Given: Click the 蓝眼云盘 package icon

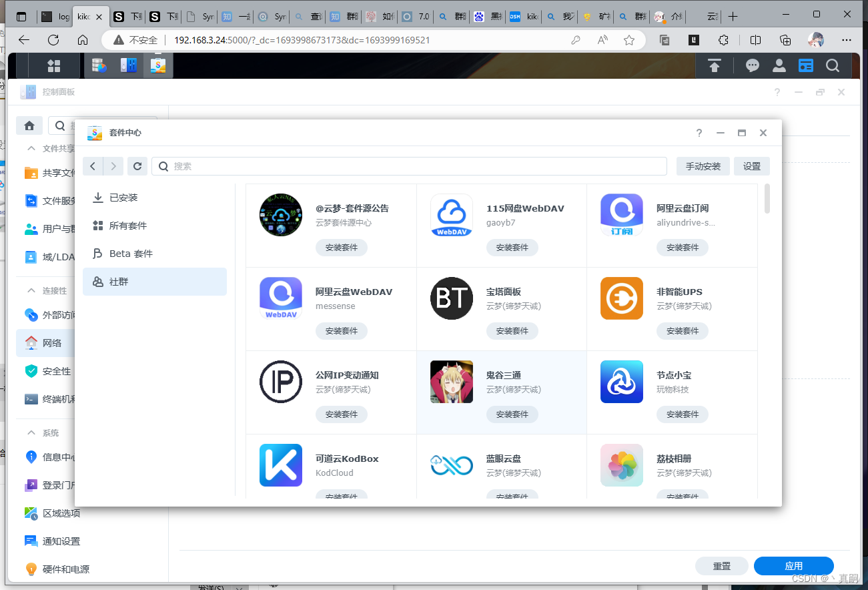Looking at the screenshot, I should point(452,465).
